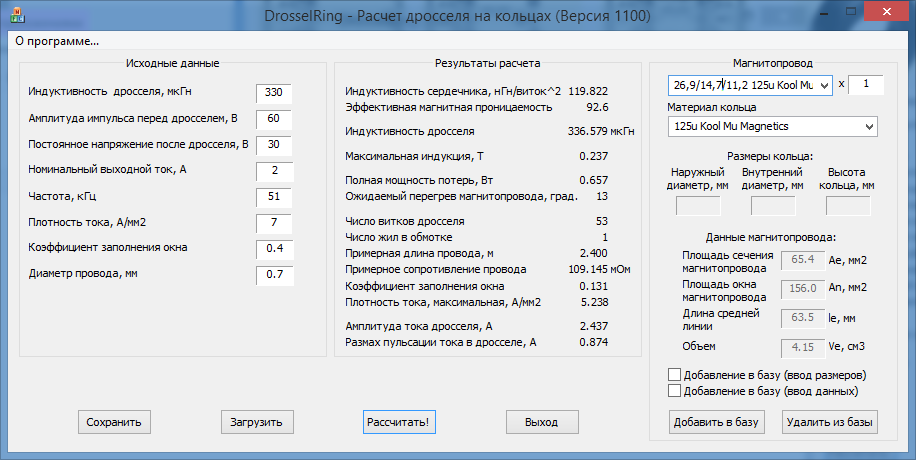Click the core quantity field after 'x'
The image size is (916, 460).
pyautogui.click(x=866, y=85)
